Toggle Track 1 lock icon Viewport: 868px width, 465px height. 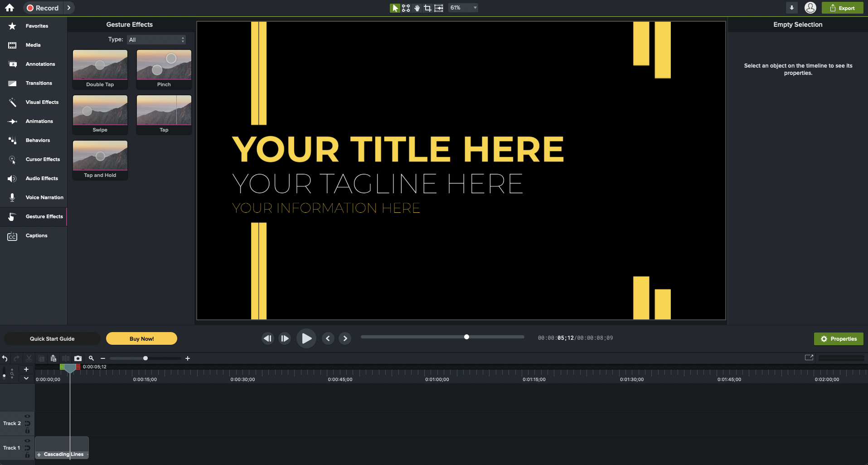tap(27, 455)
